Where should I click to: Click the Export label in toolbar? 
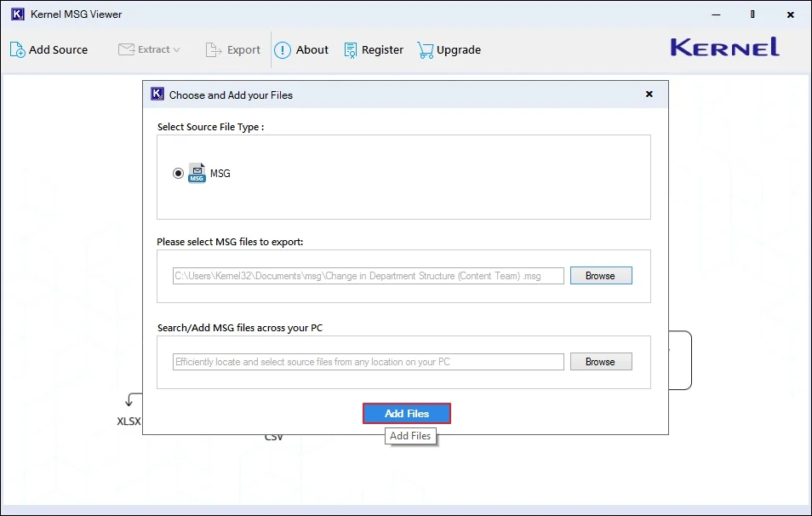243,49
